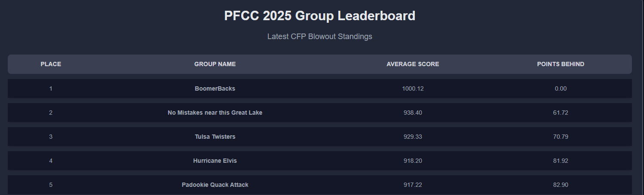Screen dimensions: 644x195
Task: Click the PFCC 2025 Group Leaderboard title
Action: pos(319,16)
